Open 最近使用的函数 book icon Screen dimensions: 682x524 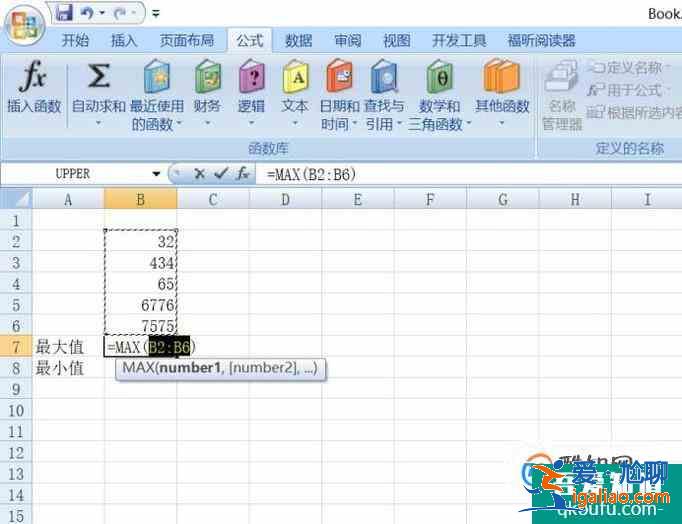(157, 77)
